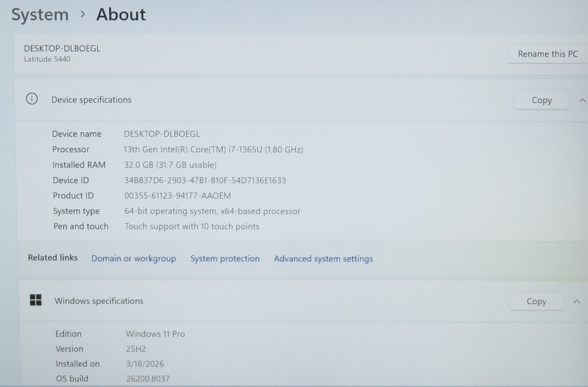Click the breadcrumb chevron separator
Viewport: 588px width, 387px height.
[82, 14]
